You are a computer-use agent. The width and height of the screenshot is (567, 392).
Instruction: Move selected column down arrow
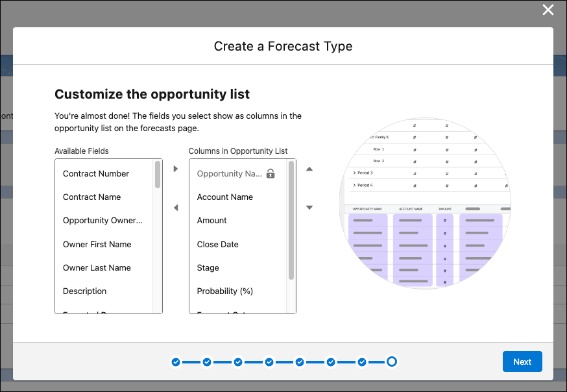tap(309, 208)
